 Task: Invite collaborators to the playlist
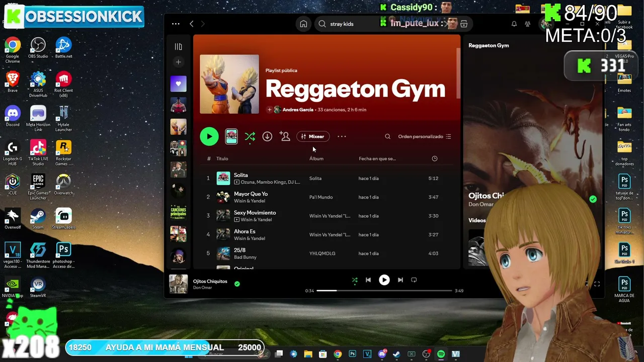(x=285, y=136)
